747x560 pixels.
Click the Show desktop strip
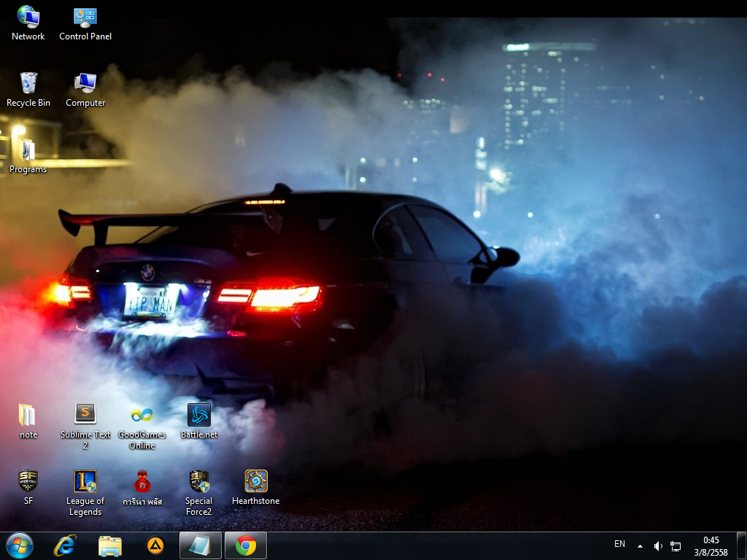[741, 545]
